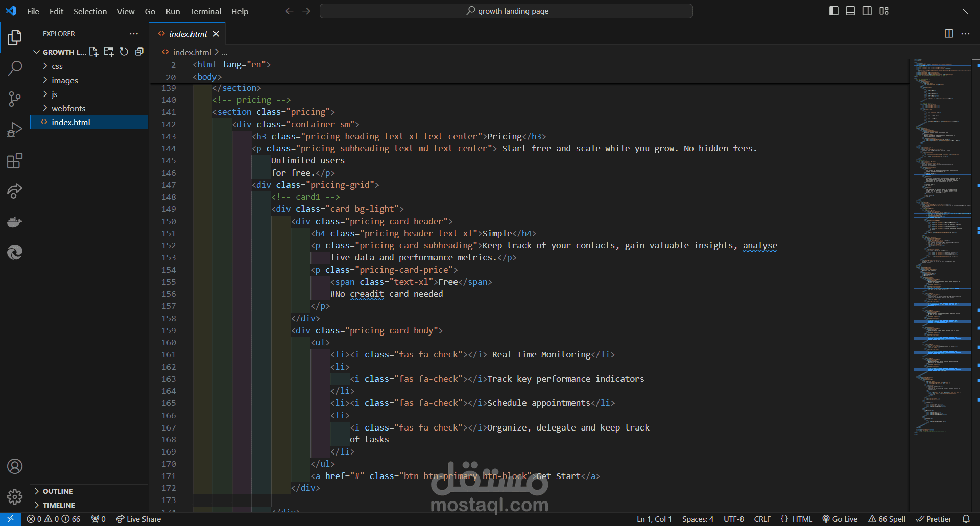The width and height of the screenshot is (980, 526).
Task: Open the remote window status icon
Action: [10, 519]
